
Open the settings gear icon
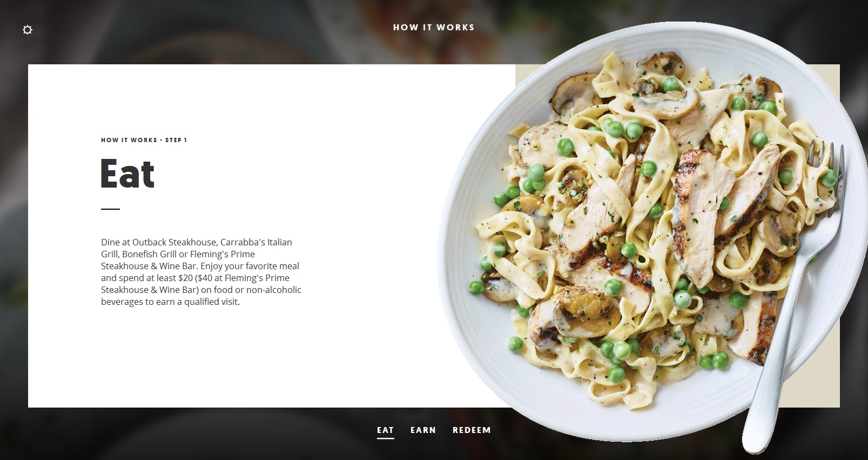click(28, 30)
